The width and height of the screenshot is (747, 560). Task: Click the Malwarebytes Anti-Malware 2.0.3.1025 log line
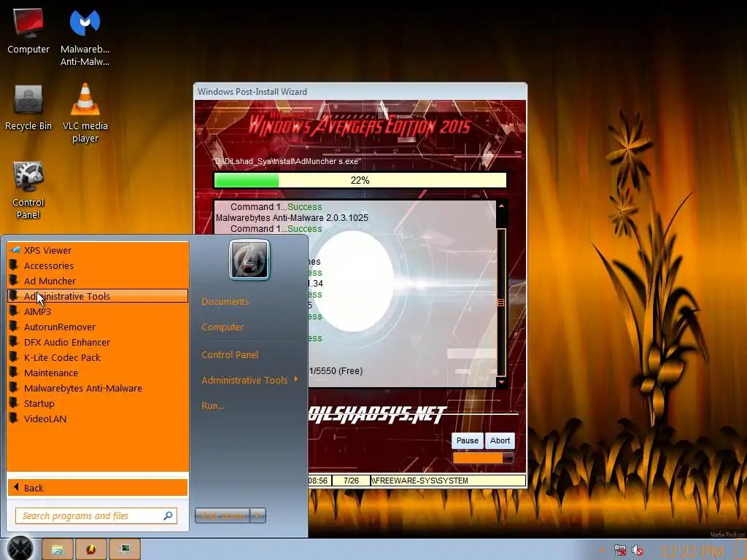point(292,217)
